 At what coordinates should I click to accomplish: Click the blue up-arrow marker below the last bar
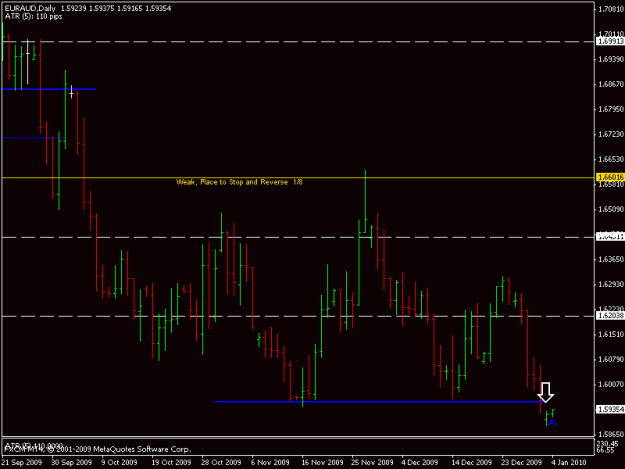pyautogui.click(x=552, y=422)
